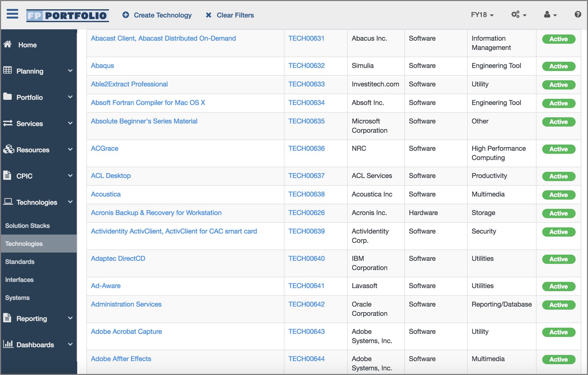The height and width of the screenshot is (375, 588).
Task: Click the Services arrows icon
Action: (x=8, y=123)
